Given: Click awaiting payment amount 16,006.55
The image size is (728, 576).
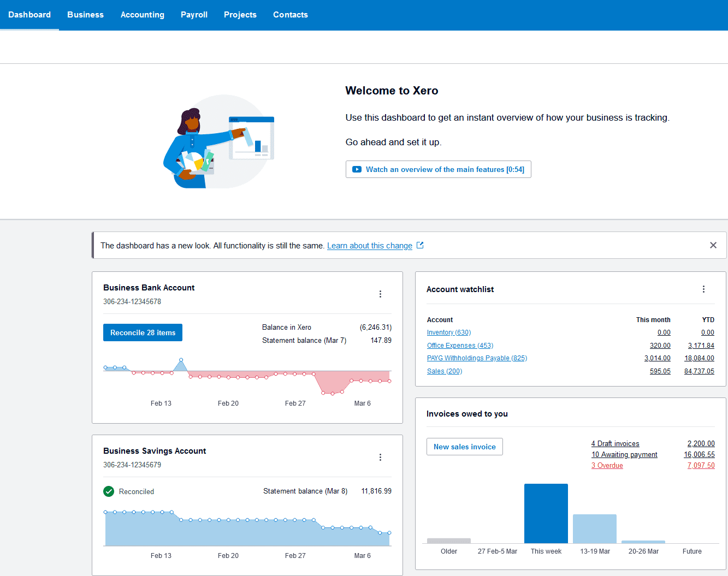Looking at the screenshot, I should (x=700, y=455).
